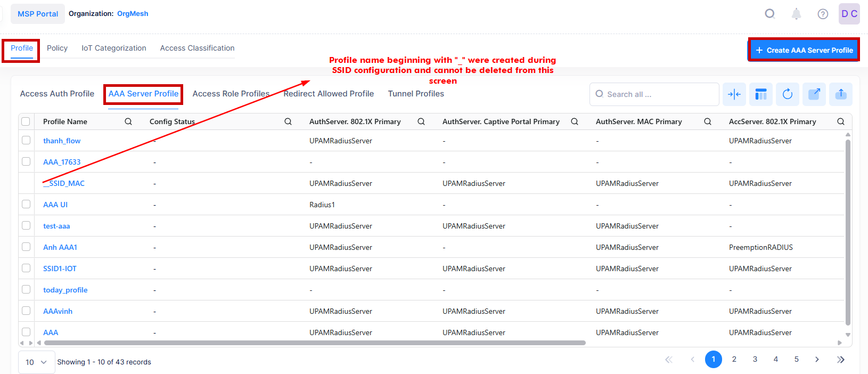Select the AAA UI row checkbox
Viewport: 868px width, 374px height.
26,204
